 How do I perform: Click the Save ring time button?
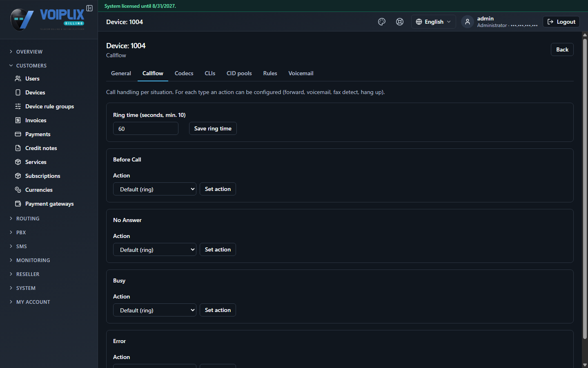pos(213,128)
